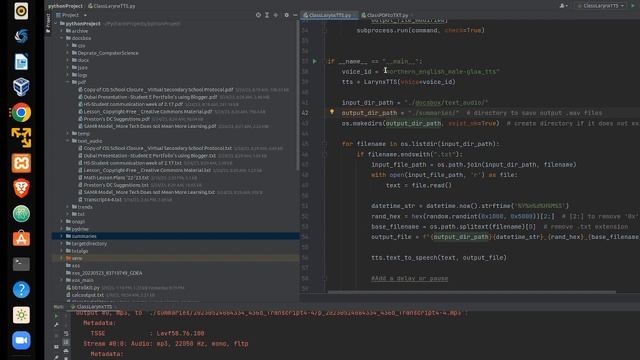Image resolution: width=640 pixels, height=360 pixels.
Task: Select Preston's DC Suggestions.pdf file
Action: coord(116,119)
